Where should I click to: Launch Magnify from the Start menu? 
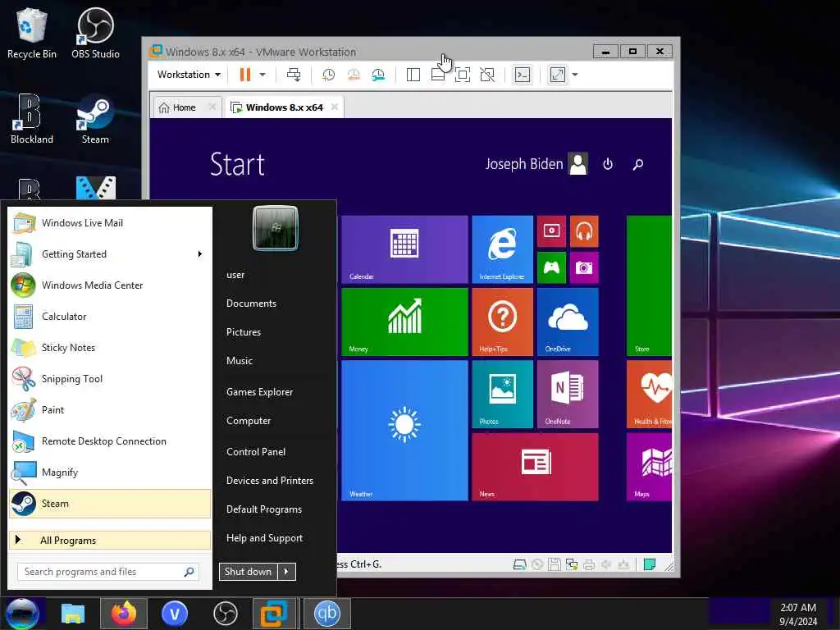[x=110, y=472]
